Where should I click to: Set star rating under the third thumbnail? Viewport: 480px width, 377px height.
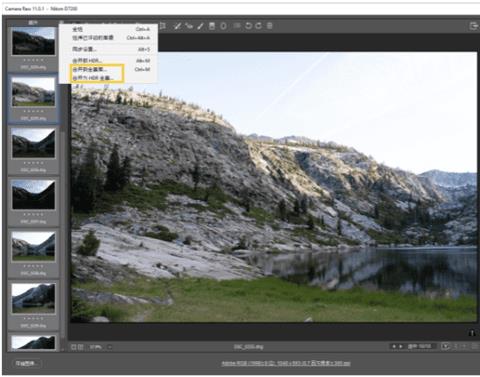tap(33, 163)
